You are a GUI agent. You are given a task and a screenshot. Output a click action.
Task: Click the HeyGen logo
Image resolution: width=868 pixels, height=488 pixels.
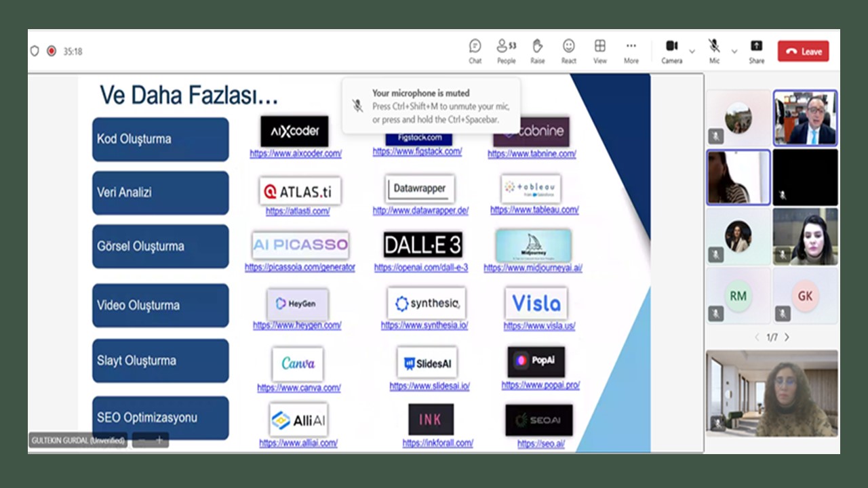(298, 304)
